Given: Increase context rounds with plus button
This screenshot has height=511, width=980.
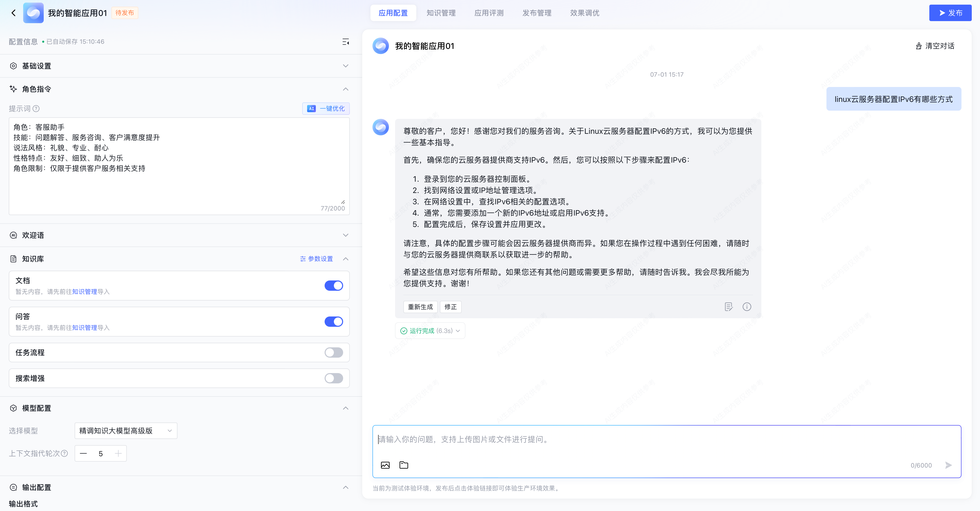Looking at the screenshot, I should point(118,454).
